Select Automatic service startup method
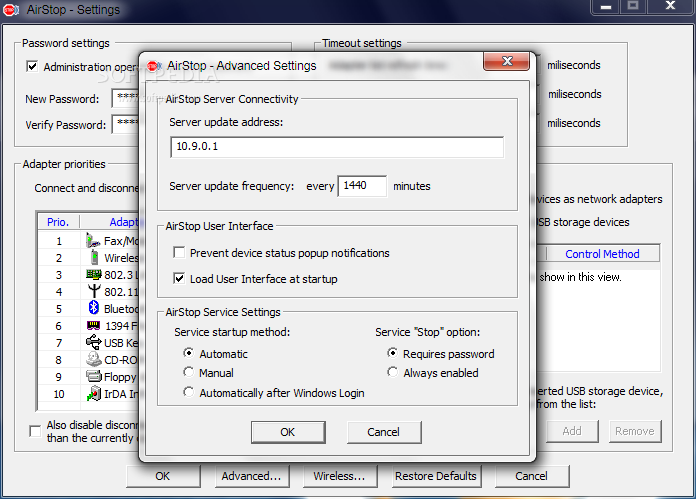The width and height of the screenshot is (696, 499). pyautogui.click(x=189, y=353)
